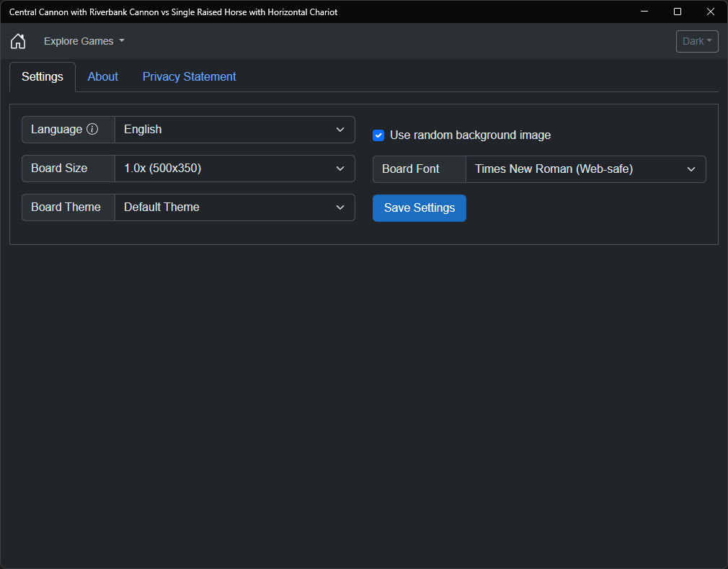The width and height of the screenshot is (728, 569).
Task: Expand the Board Size 1.0x dropdown
Action: pyautogui.click(x=234, y=169)
